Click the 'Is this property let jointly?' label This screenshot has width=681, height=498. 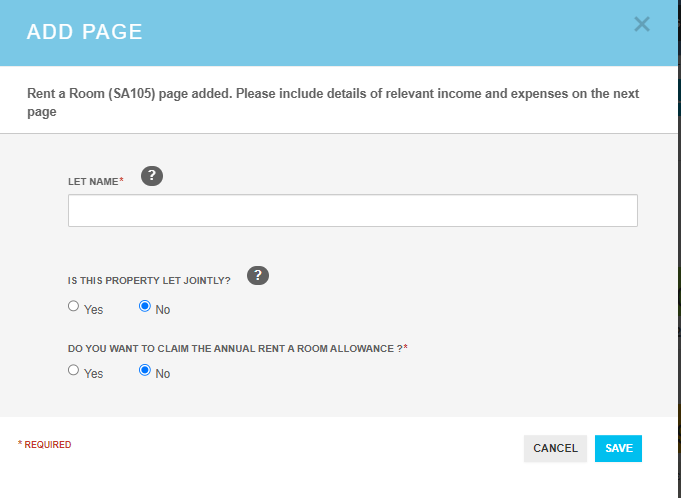pyautogui.click(x=149, y=280)
